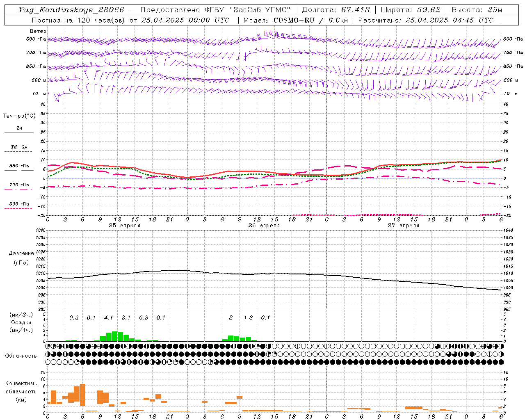Click the 'Td 2м' legend label
The width and height of the screenshot is (525, 420).
point(19,147)
